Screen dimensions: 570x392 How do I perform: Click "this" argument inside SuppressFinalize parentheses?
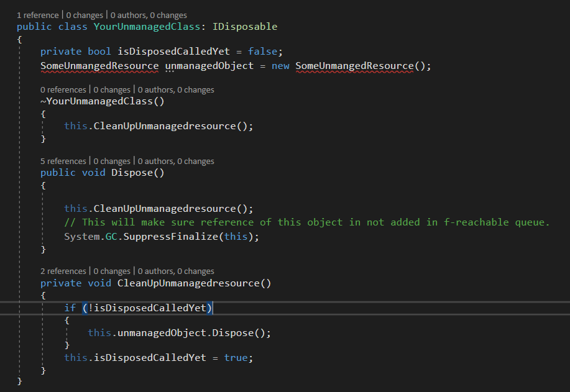coord(236,237)
